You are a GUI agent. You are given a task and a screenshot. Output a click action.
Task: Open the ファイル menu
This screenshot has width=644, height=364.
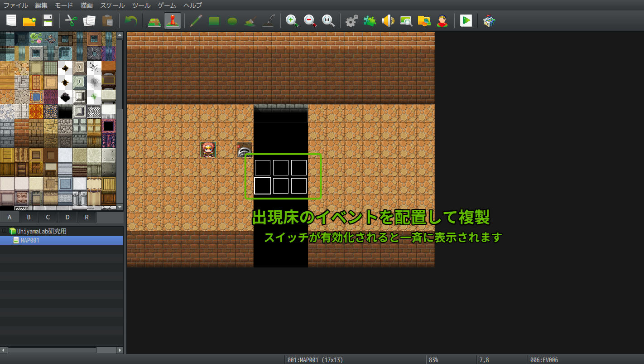click(x=15, y=5)
